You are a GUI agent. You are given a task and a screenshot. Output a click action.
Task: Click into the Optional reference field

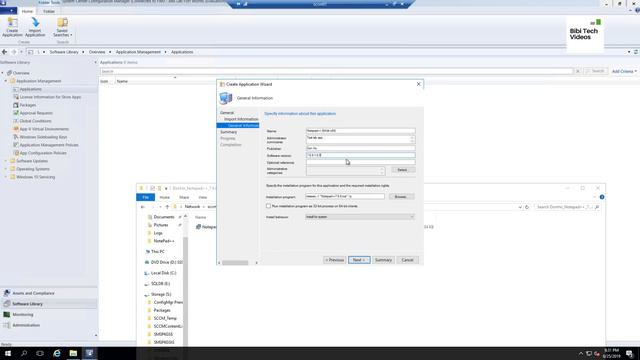pos(360,162)
